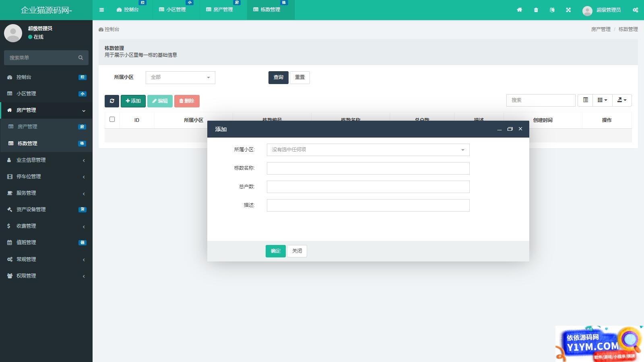
Task: Click the 操作 column header
Action: pos(607,120)
